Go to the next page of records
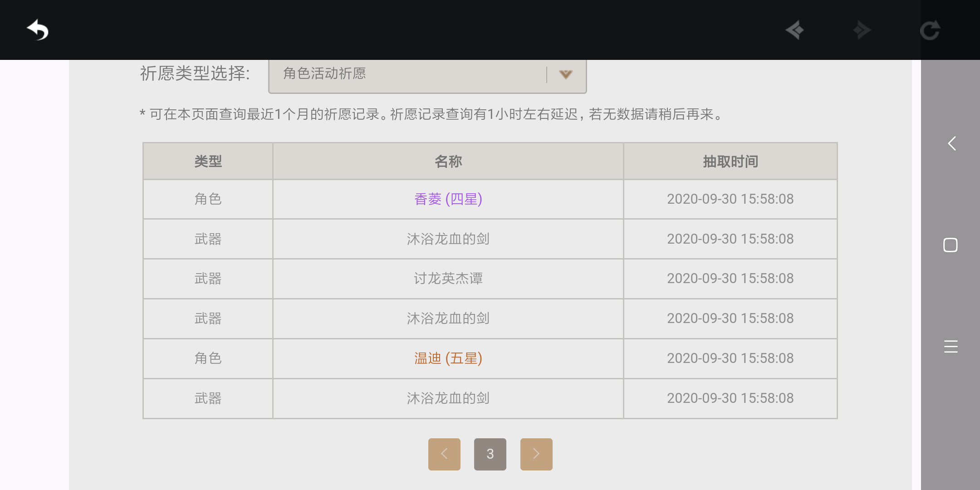The height and width of the screenshot is (490, 980). (x=536, y=454)
